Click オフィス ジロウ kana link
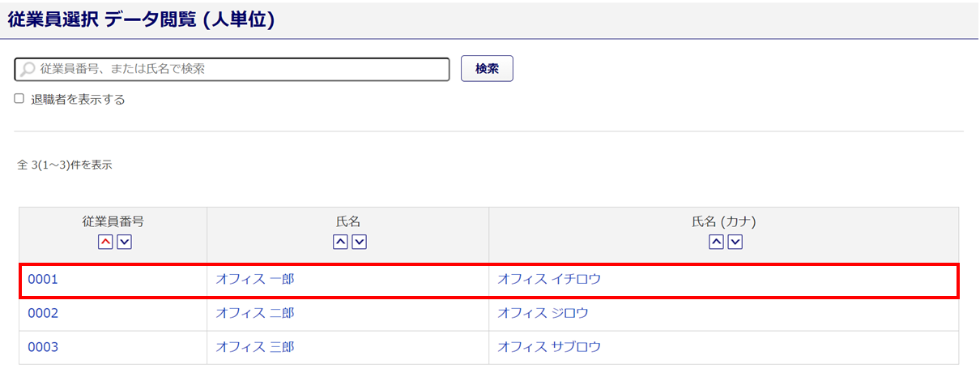The height and width of the screenshot is (386, 980). (x=542, y=313)
